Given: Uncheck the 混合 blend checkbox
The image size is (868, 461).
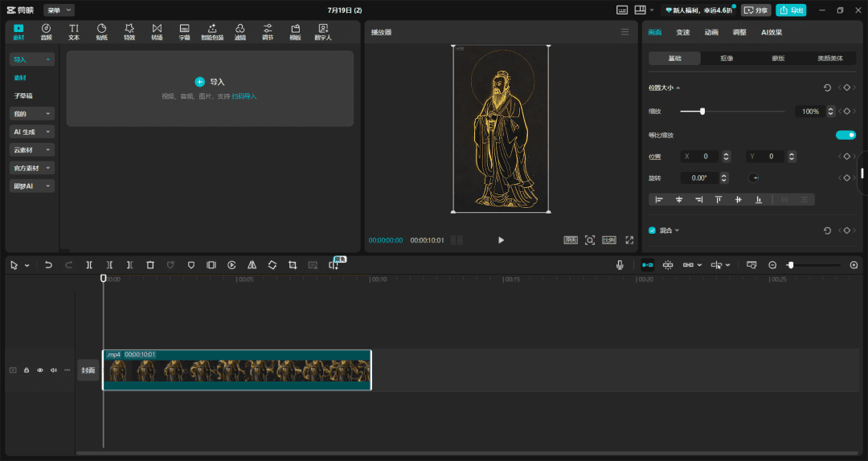Looking at the screenshot, I should [652, 230].
